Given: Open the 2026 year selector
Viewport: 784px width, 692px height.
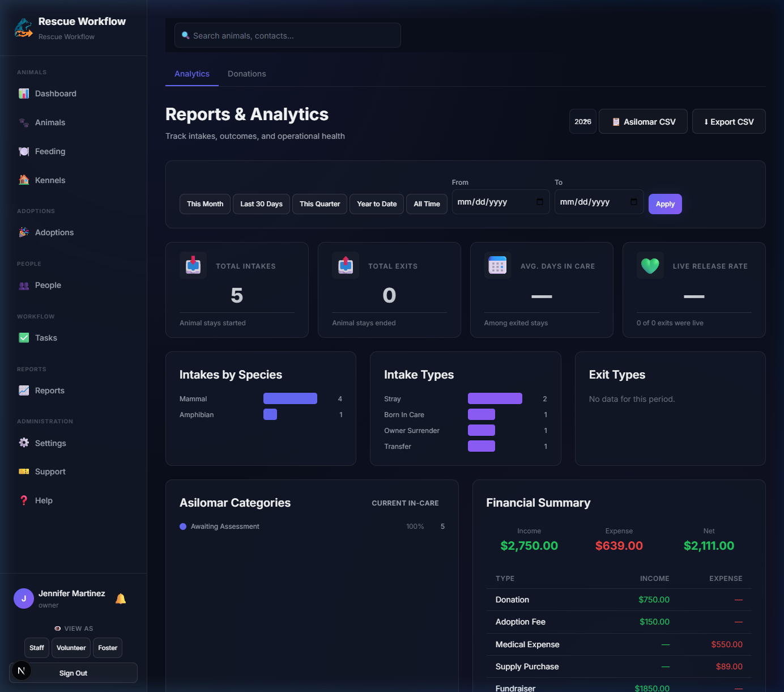Looking at the screenshot, I should coord(582,122).
